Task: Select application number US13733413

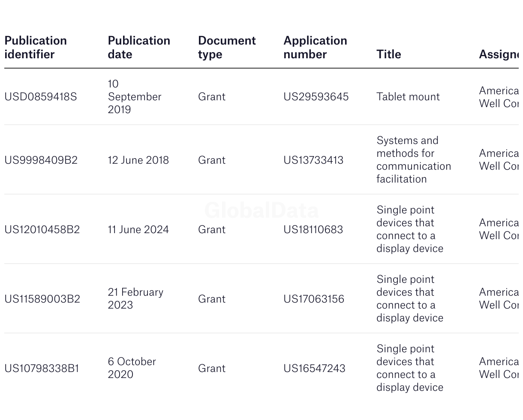Action: (x=313, y=160)
